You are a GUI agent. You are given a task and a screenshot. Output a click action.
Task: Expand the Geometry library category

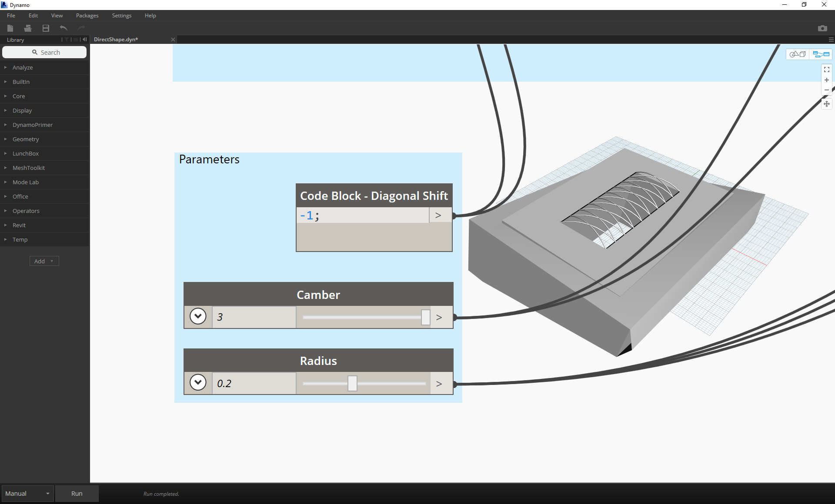pyautogui.click(x=26, y=139)
